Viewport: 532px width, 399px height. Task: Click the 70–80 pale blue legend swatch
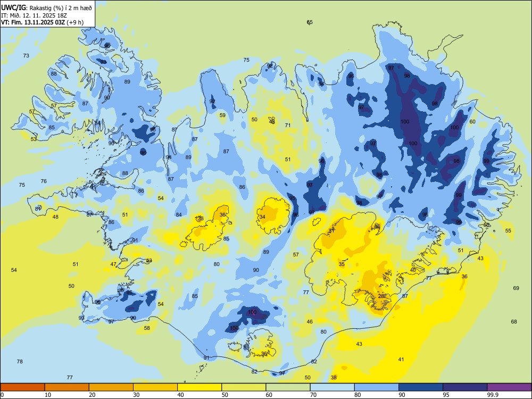click(332, 387)
